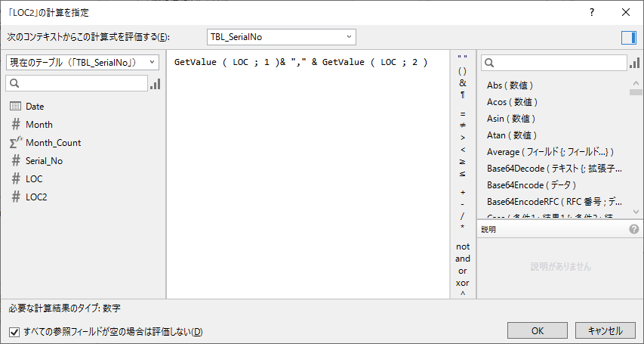Click the function list sort bars icon
The width and height of the screenshot is (644, 344).
634,63
